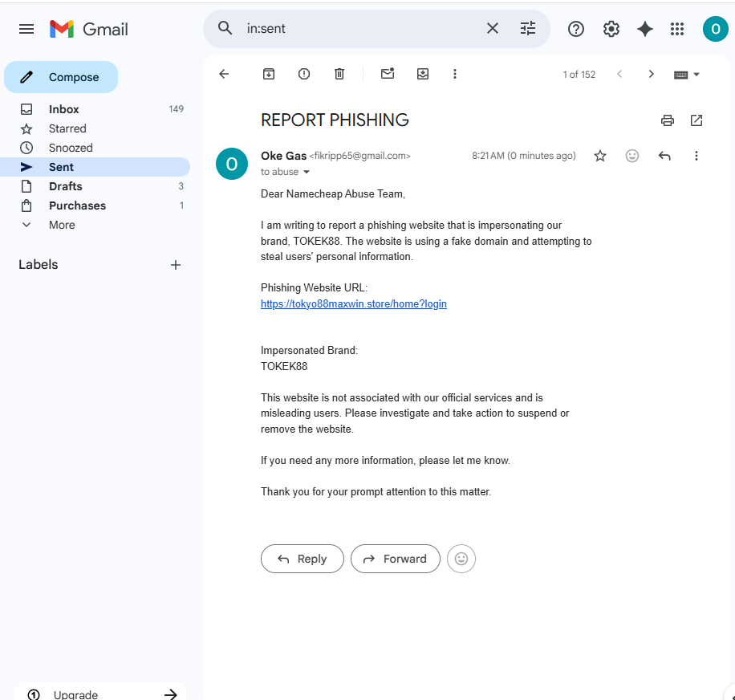This screenshot has width=735, height=700.
Task: Go back to Sent list arrow
Action: click(x=224, y=74)
